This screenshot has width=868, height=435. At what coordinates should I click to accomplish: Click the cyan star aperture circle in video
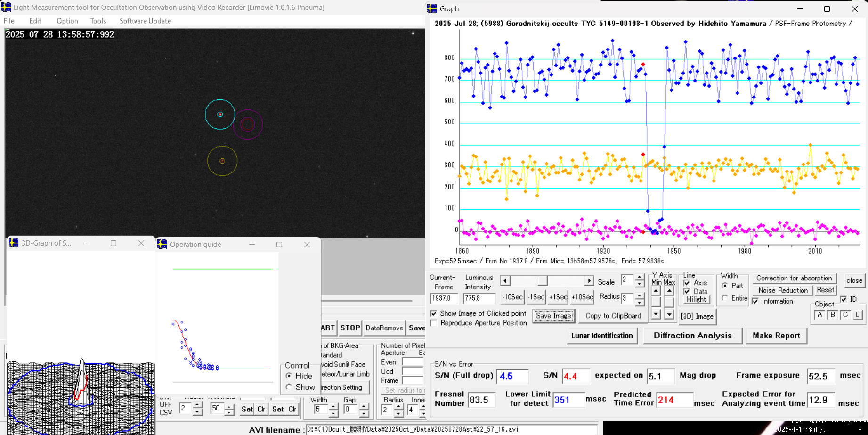[220, 115]
